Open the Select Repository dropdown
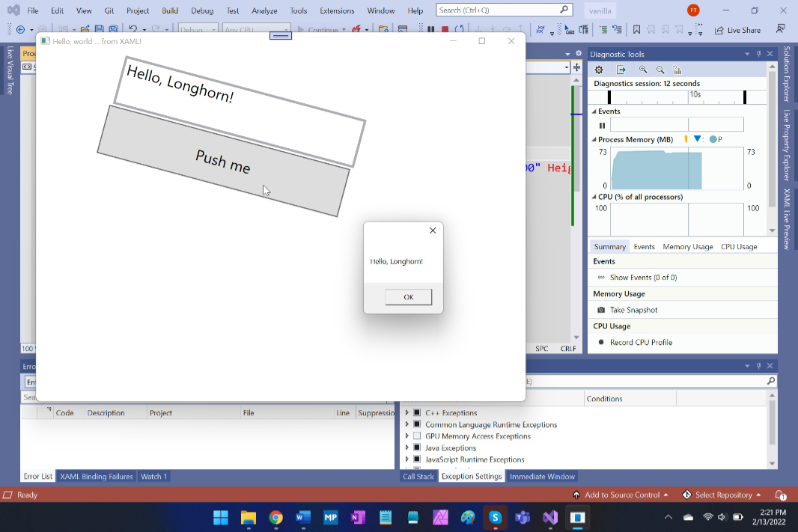This screenshot has width=798, height=532. (x=722, y=495)
